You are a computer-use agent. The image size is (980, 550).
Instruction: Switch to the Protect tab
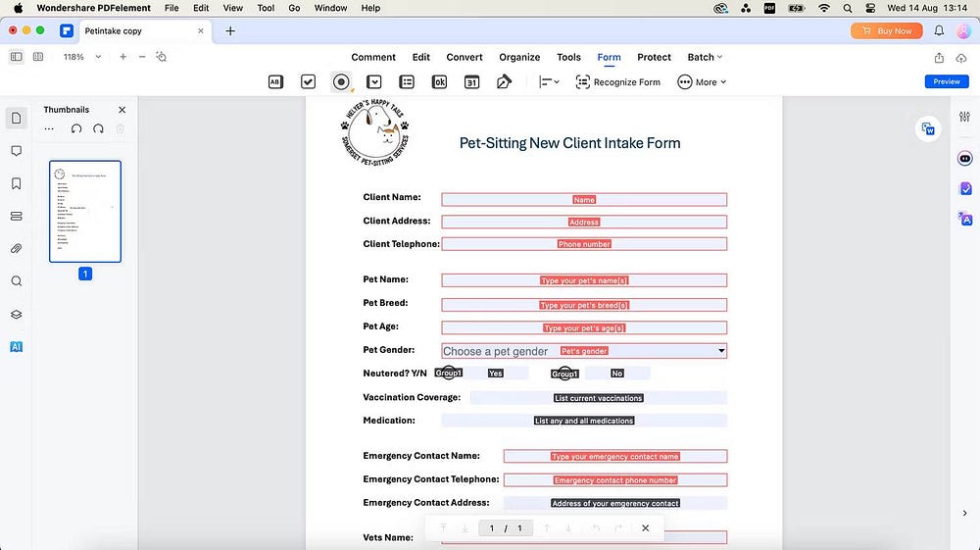[x=654, y=57]
